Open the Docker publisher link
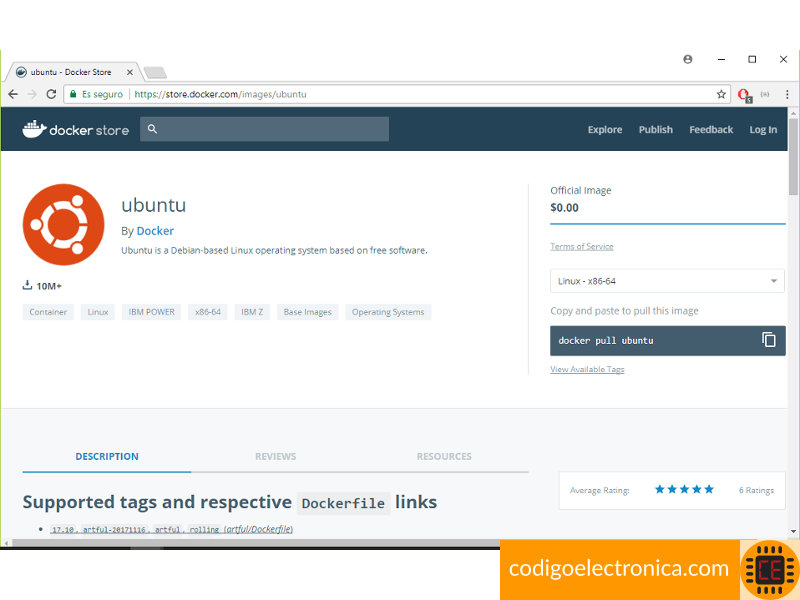 [155, 231]
